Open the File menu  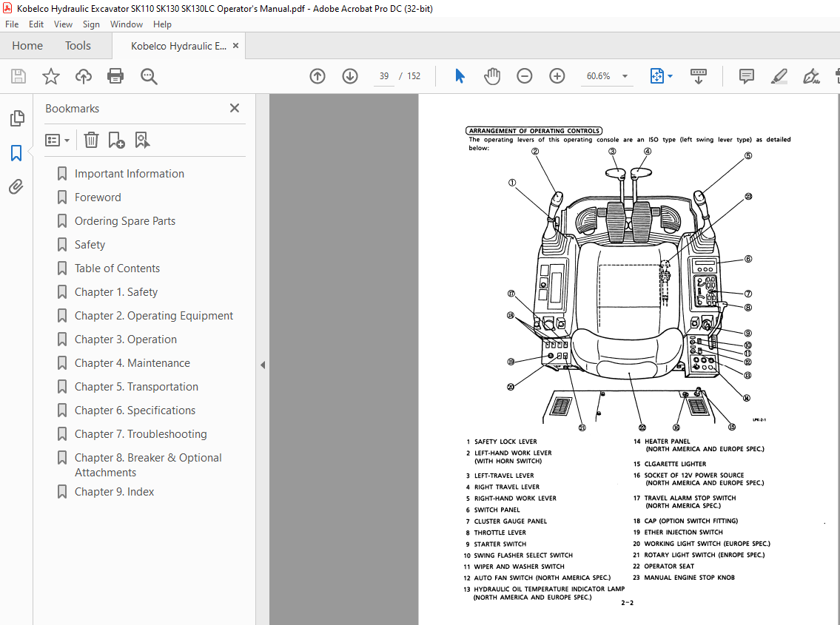[12, 24]
